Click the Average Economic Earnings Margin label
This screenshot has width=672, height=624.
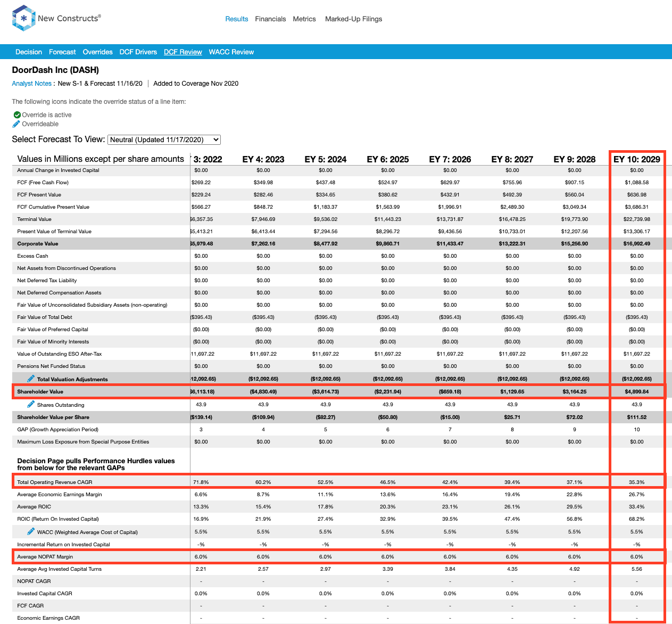[60, 495]
